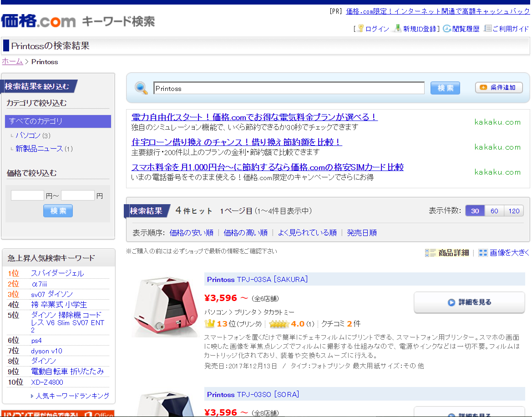Click the 画像を大きく grid view icon
The width and height of the screenshot is (532, 417).
tap(483, 253)
